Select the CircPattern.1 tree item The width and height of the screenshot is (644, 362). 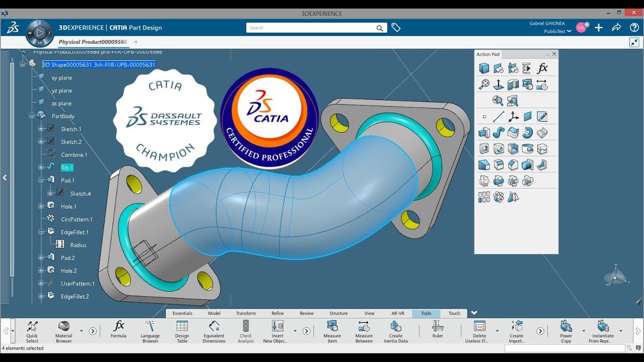[x=76, y=219]
